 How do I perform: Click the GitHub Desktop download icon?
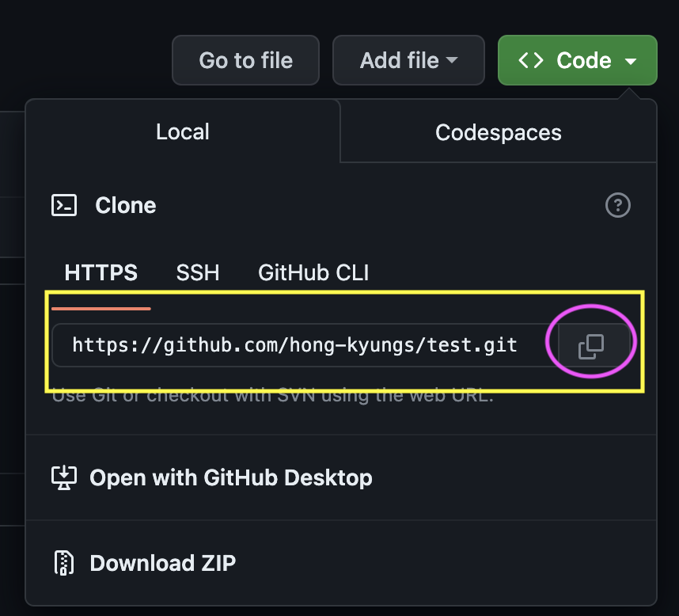(x=63, y=477)
